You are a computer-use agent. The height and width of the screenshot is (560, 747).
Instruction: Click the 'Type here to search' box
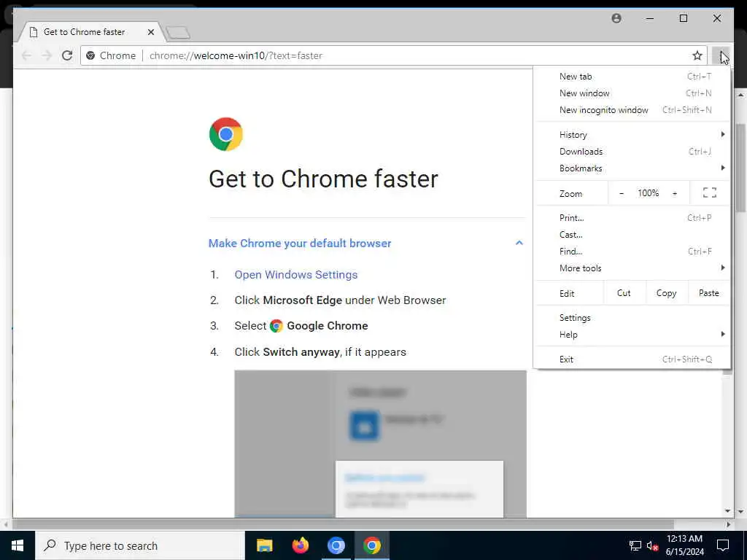(140, 545)
